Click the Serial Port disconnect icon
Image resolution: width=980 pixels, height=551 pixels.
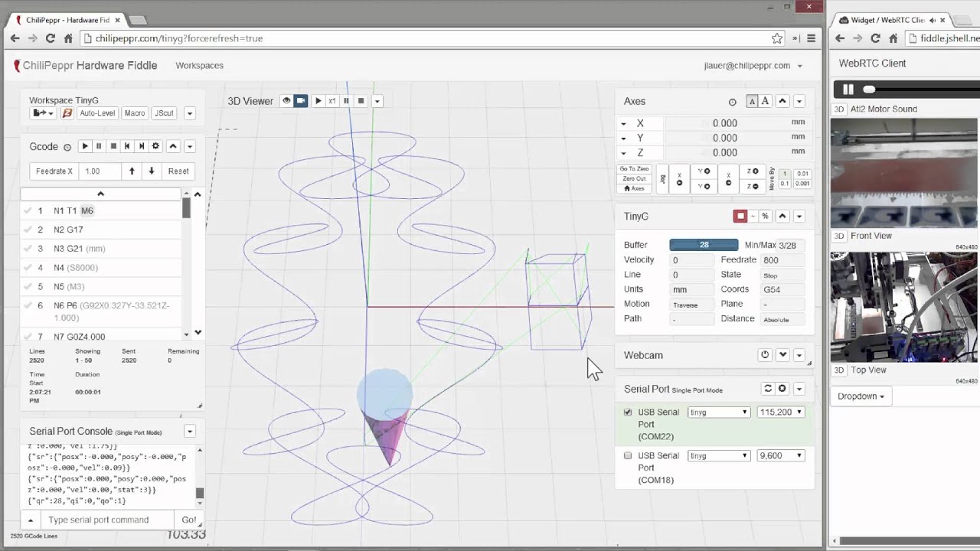click(782, 389)
